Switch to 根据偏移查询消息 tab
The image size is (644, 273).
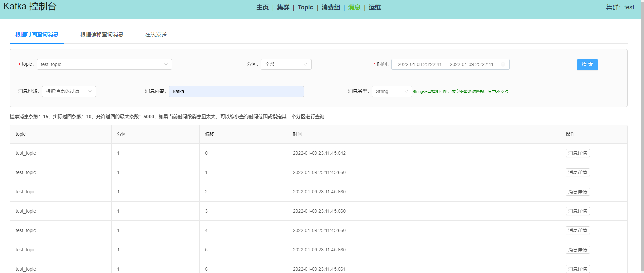click(x=101, y=35)
